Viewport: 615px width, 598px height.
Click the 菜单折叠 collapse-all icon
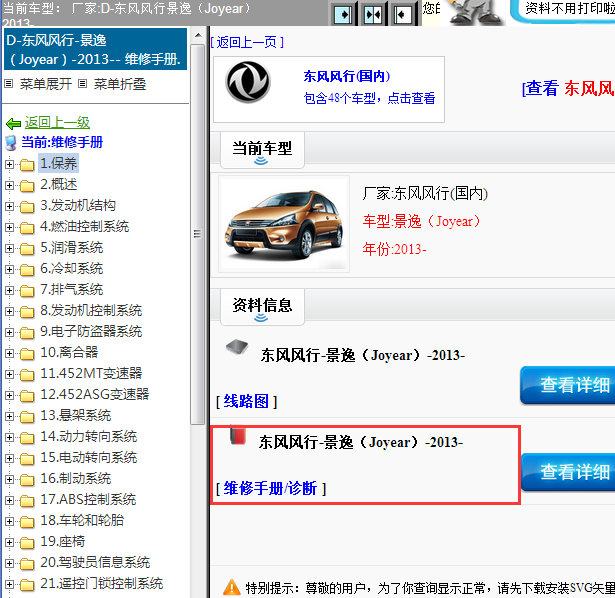[x=82, y=84]
